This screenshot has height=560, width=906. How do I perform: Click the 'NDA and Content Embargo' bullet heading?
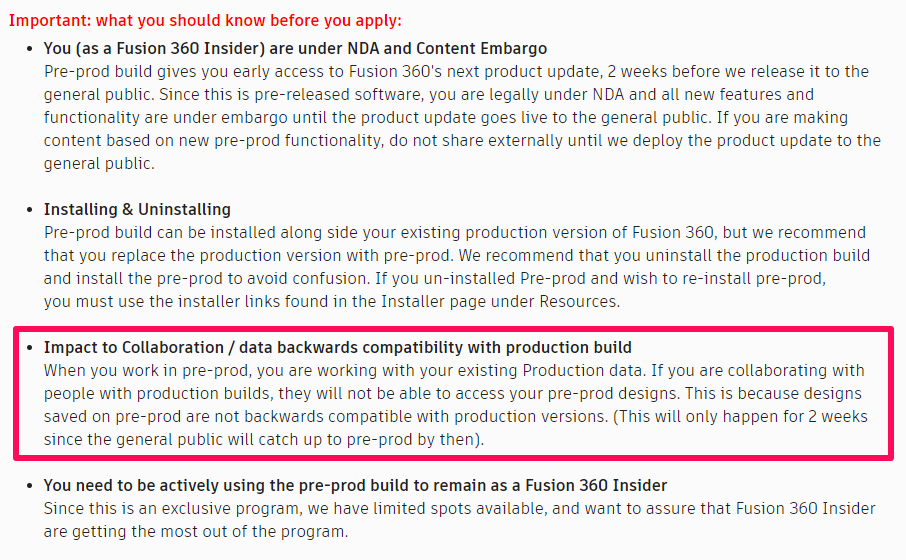[295, 48]
